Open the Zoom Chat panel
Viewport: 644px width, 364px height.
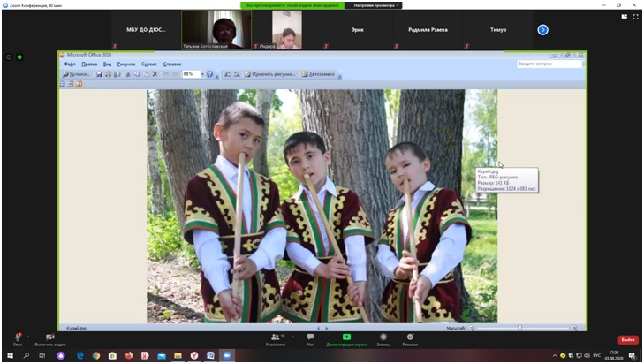click(310, 339)
